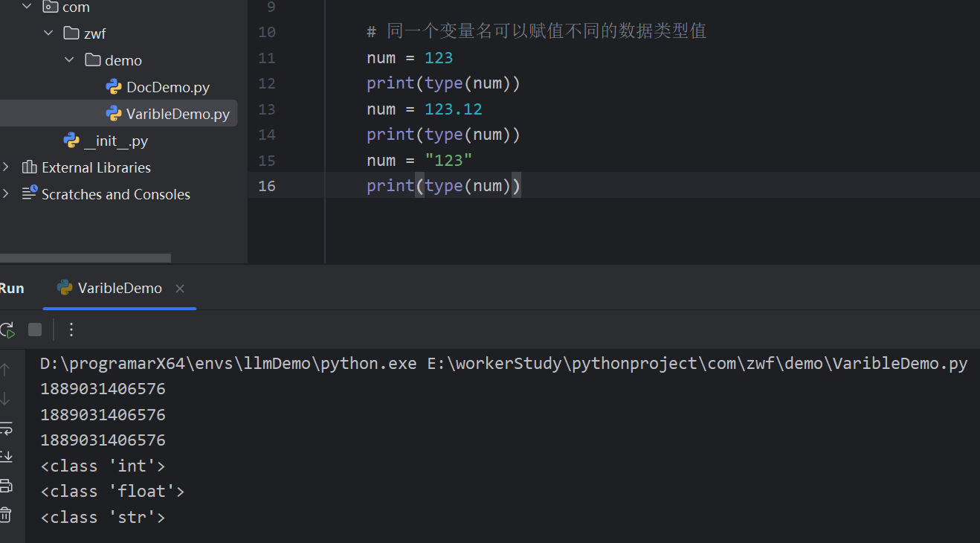Open DocDemo.py in project tree
The width and height of the screenshot is (980, 543).
pos(168,87)
